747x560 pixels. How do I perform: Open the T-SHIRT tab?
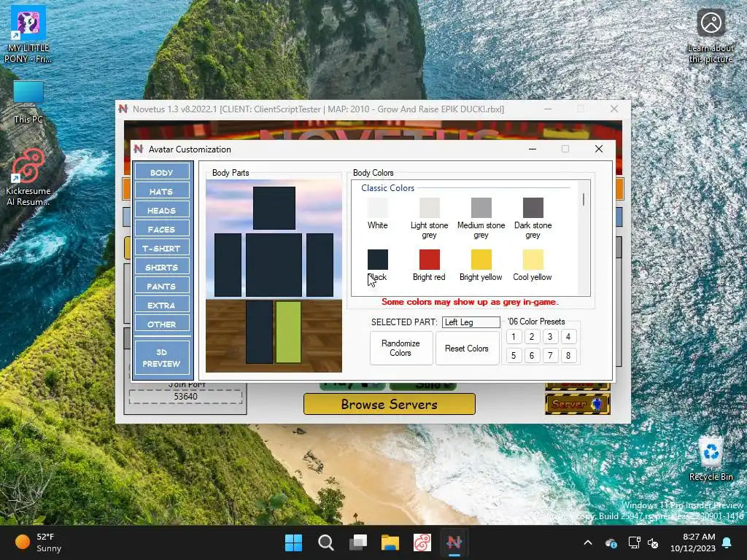pyautogui.click(x=161, y=249)
